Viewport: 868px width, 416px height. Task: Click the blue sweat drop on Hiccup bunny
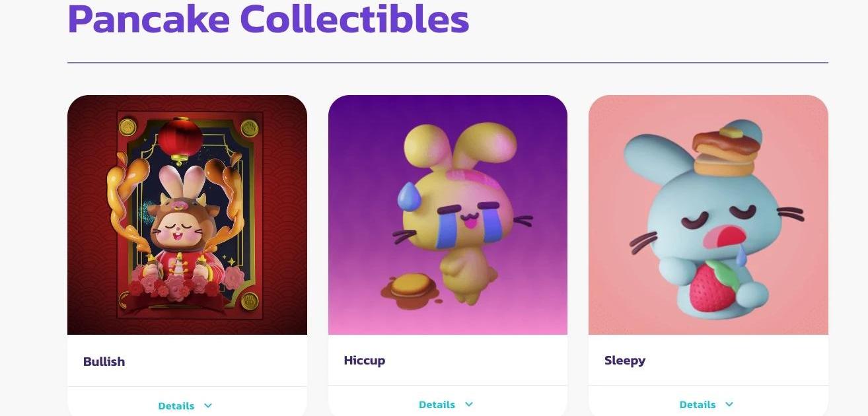(x=407, y=195)
